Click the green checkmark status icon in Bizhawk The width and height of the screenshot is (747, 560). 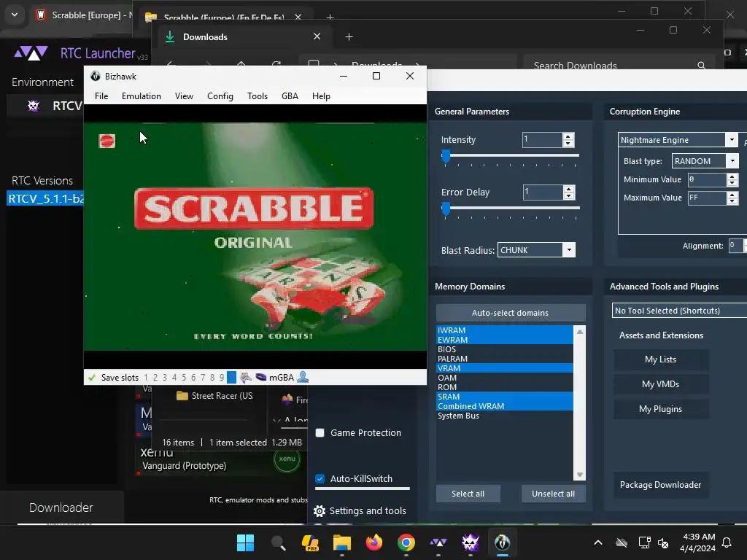point(91,378)
